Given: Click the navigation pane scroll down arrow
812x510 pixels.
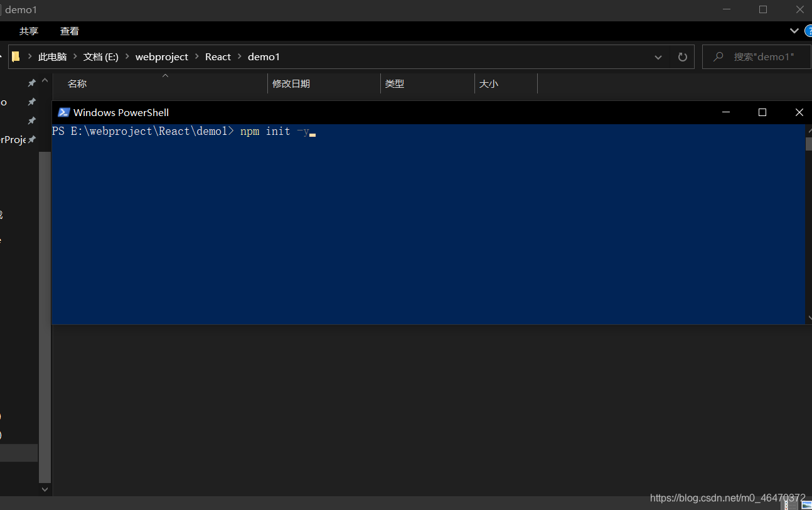Looking at the screenshot, I should pyautogui.click(x=45, y=489).
